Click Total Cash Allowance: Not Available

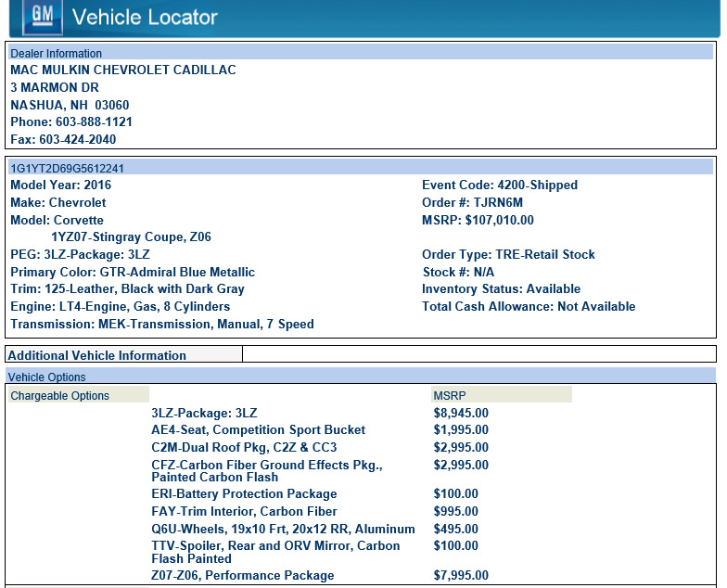coord(529,306)
